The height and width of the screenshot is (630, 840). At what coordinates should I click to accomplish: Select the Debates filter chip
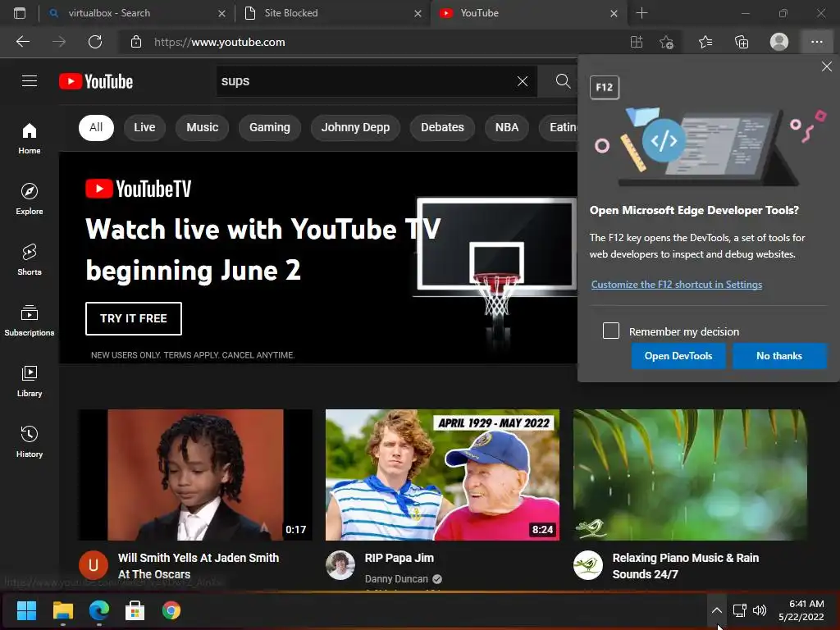point(442,127)
